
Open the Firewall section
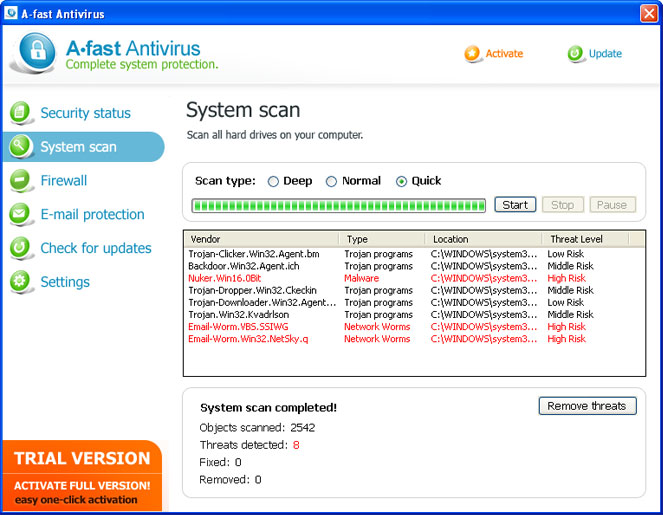[63, 181]
